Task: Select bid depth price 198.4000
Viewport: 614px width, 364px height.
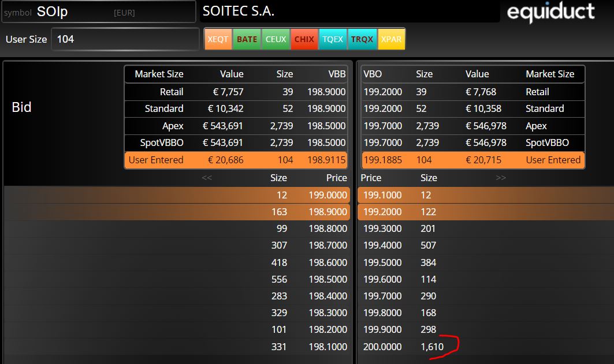Action: [328, 297]
